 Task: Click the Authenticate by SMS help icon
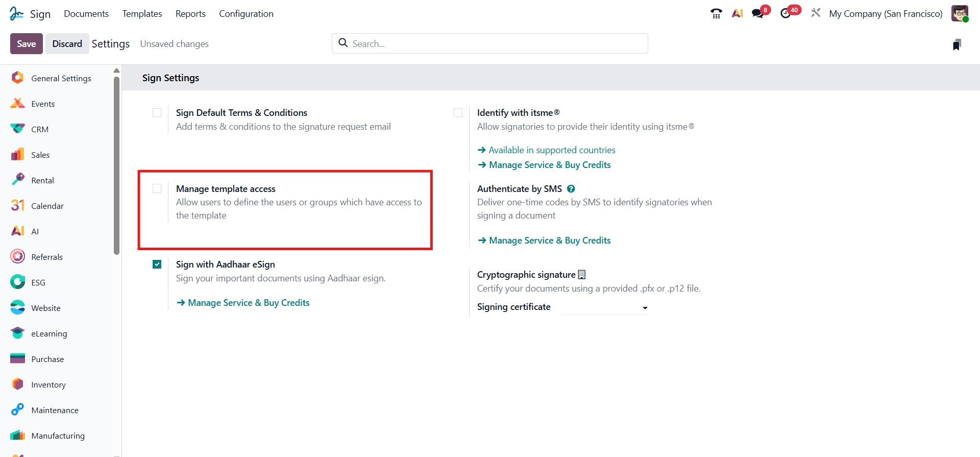(571, 189)
